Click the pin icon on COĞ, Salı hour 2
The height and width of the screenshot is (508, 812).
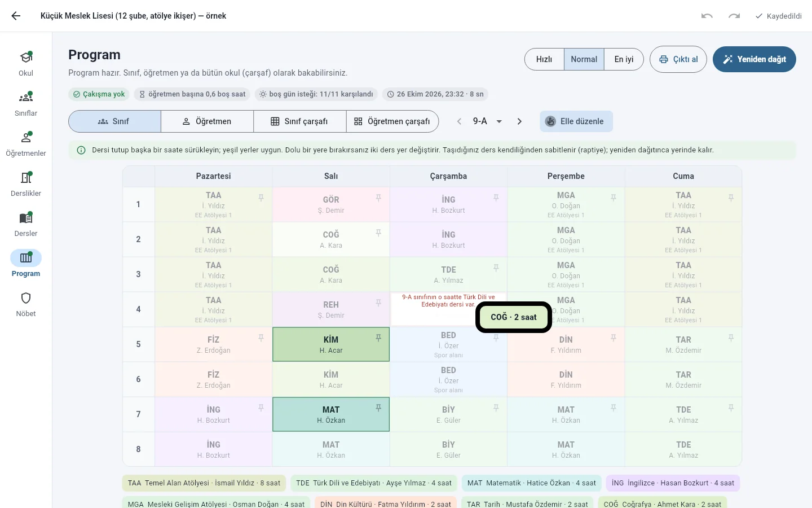(x=378, y=233)
